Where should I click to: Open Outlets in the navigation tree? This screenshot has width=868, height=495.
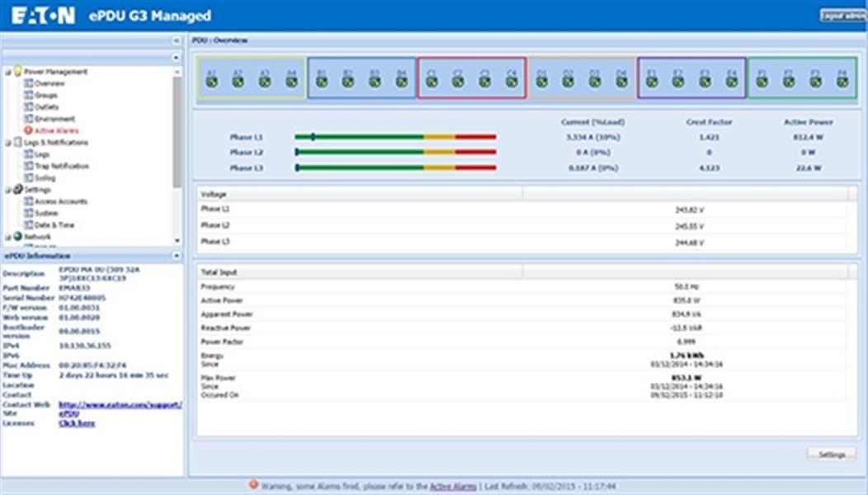[x=46, y=107]
